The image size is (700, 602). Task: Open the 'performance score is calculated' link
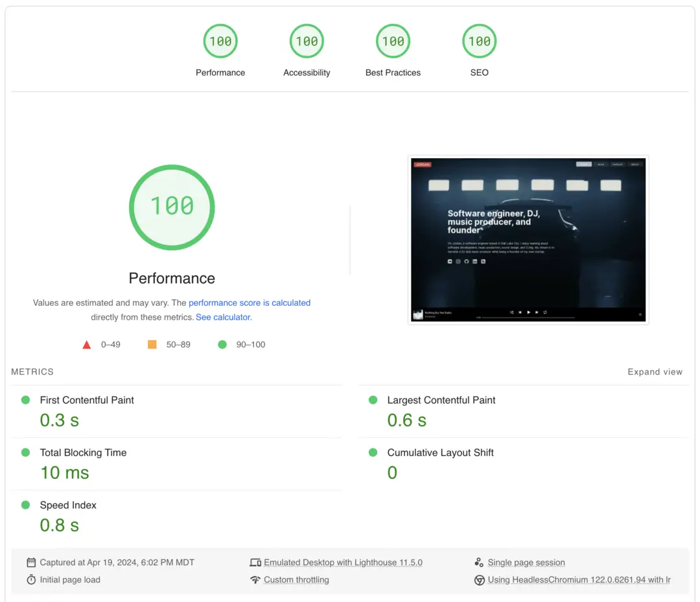249,303
